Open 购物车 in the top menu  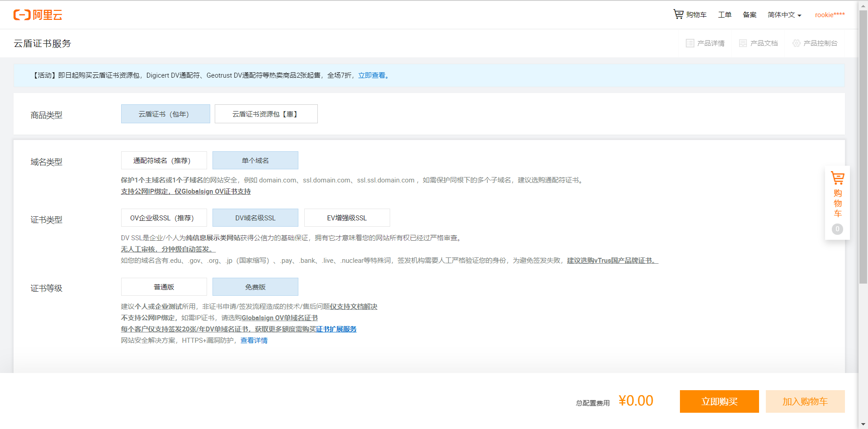(x=696, y=15)
